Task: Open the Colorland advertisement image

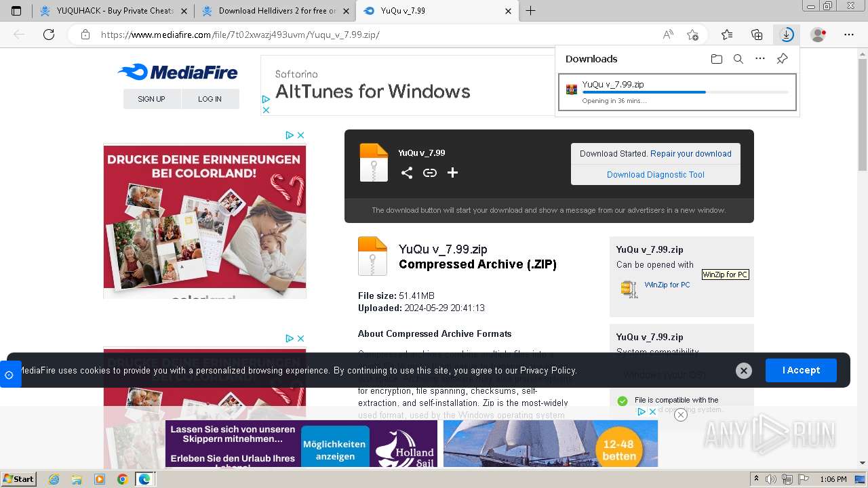Action: pyautogui.click(x=205, y=222)
